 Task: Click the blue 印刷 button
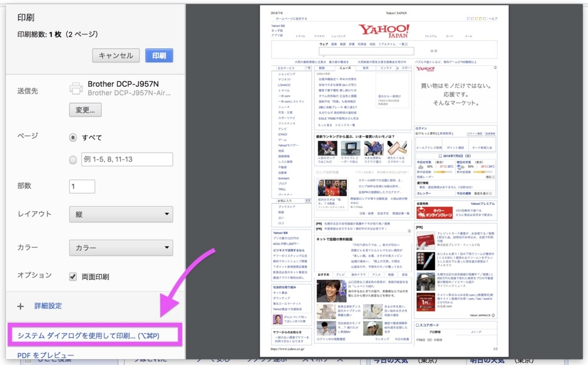tap(159, 56)
